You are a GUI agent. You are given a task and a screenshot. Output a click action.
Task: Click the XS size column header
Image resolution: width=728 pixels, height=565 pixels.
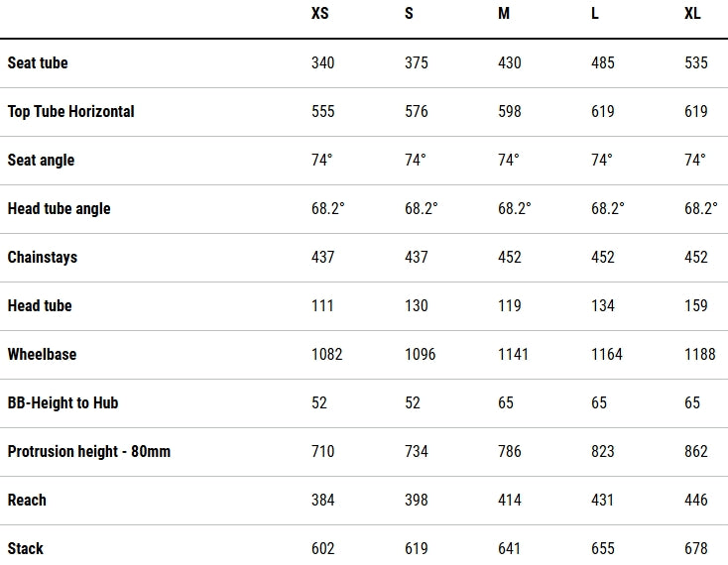click(320, 13)
